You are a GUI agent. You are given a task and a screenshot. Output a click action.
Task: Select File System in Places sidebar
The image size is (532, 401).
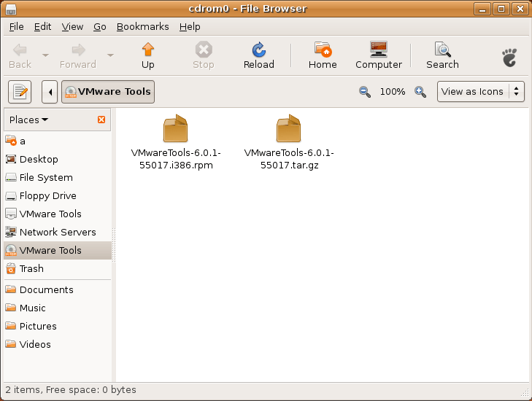pos(58,178)
